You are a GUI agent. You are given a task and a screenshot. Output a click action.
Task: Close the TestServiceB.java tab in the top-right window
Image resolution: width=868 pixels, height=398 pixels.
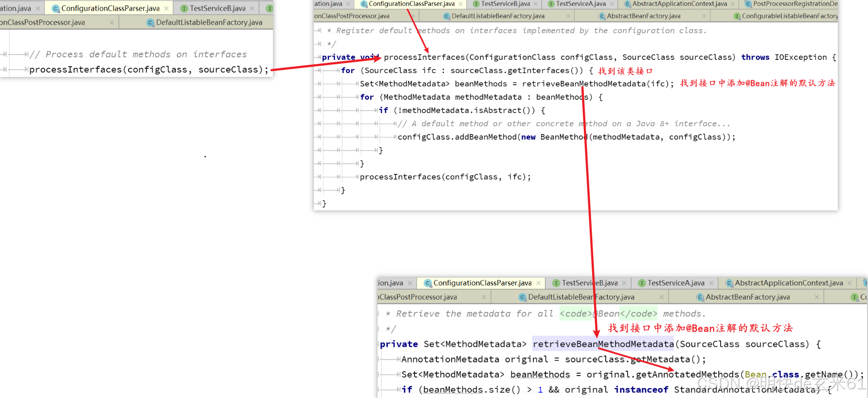[x=536, y=4]
